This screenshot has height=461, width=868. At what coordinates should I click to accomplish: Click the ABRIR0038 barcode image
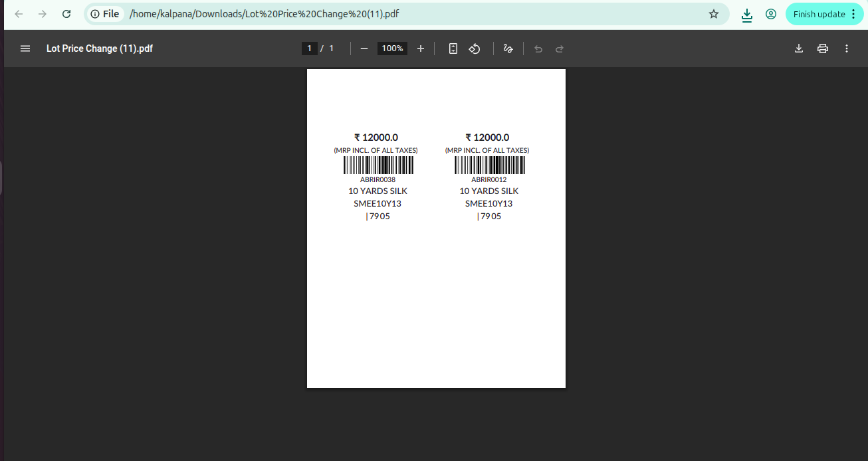(x=378, y=165)
